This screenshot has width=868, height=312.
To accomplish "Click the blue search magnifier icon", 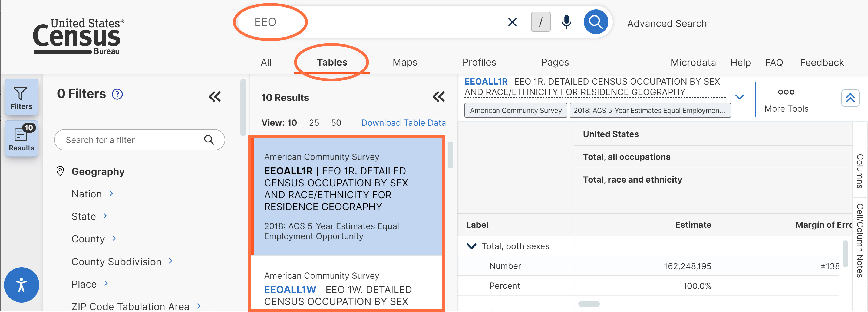I will tap(595, 22).
